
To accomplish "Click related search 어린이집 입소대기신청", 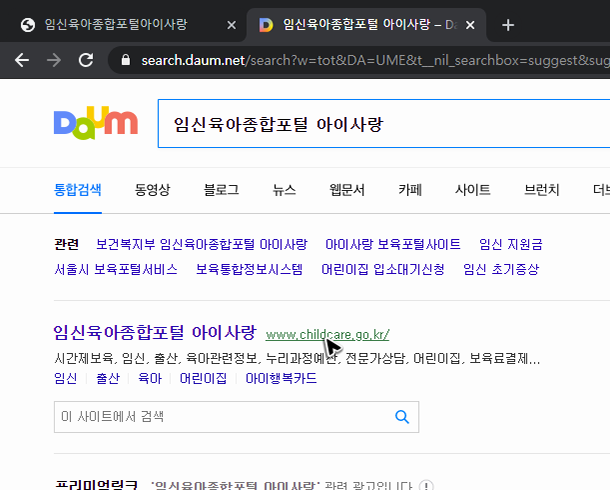I will [x=383, y=269].
